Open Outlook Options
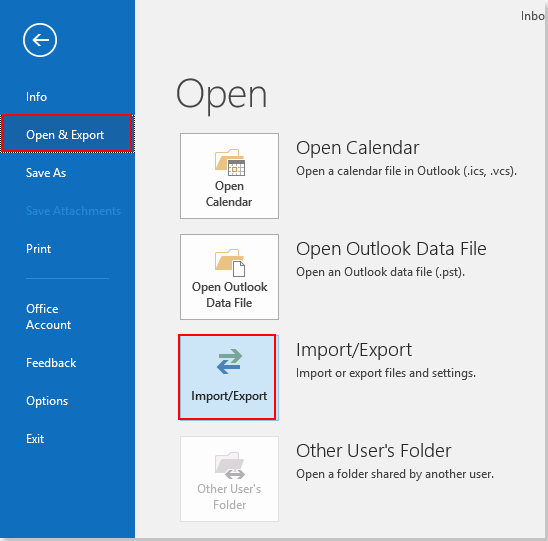Viewport: 548px width, 541px height. (47, 401)
